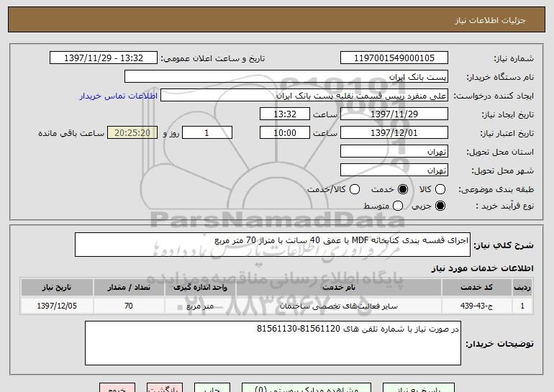This screenshot has width=554, height=392.
Task: Click the remaining time counter 20:25:20
Action: pos(132,133)
